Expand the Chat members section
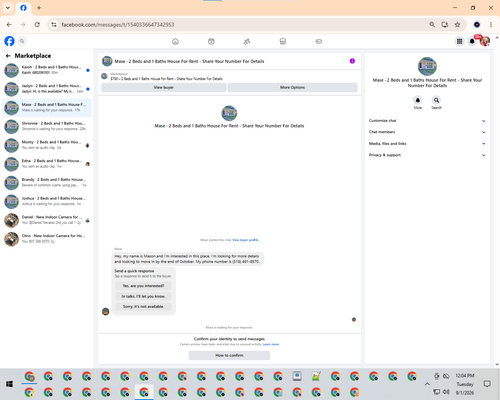 pos(427,132)
